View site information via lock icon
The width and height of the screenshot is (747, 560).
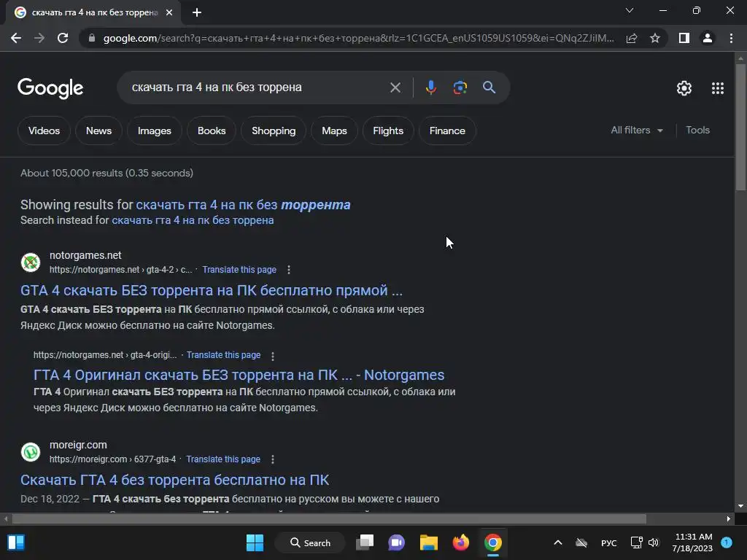pyautogui.click(x=91, y=38)
